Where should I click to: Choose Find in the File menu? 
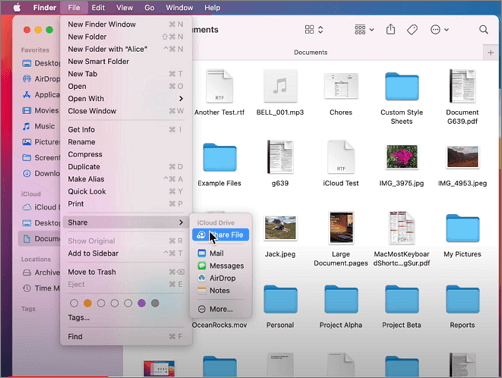pos(126,336)
